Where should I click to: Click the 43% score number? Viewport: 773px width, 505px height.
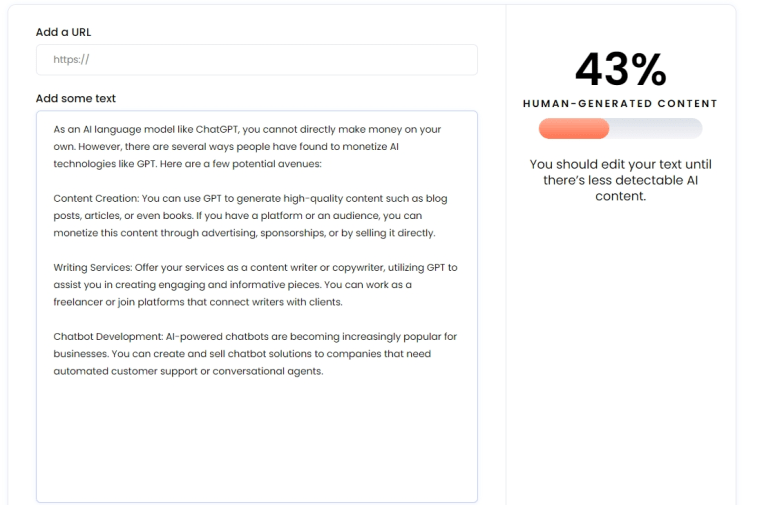click(x=621, y=69)
